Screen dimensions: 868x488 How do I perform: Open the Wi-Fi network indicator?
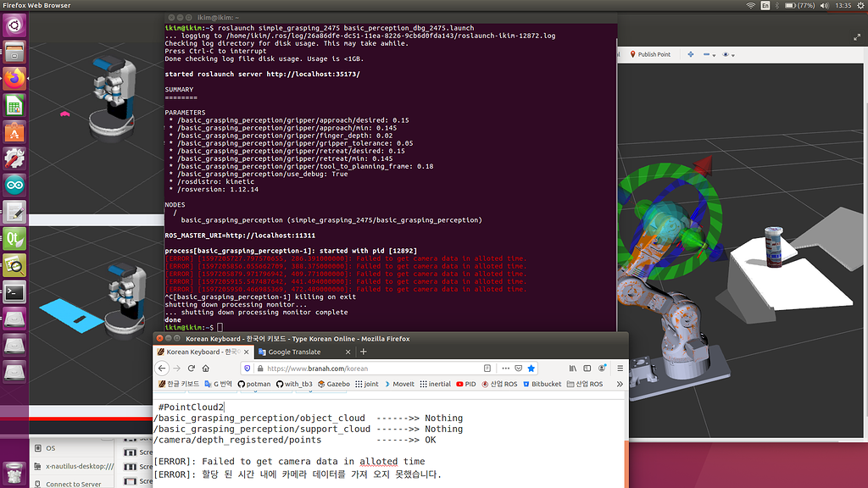tap(751, 6)
